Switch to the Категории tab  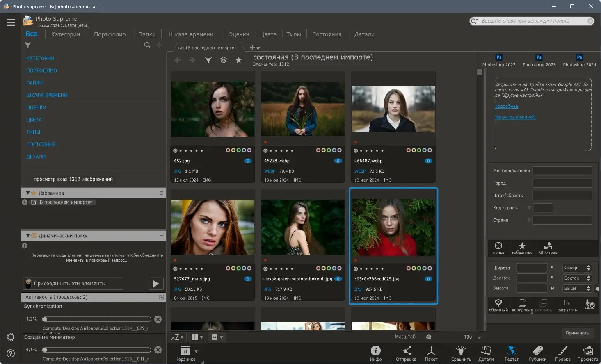(x=66, y=34)
